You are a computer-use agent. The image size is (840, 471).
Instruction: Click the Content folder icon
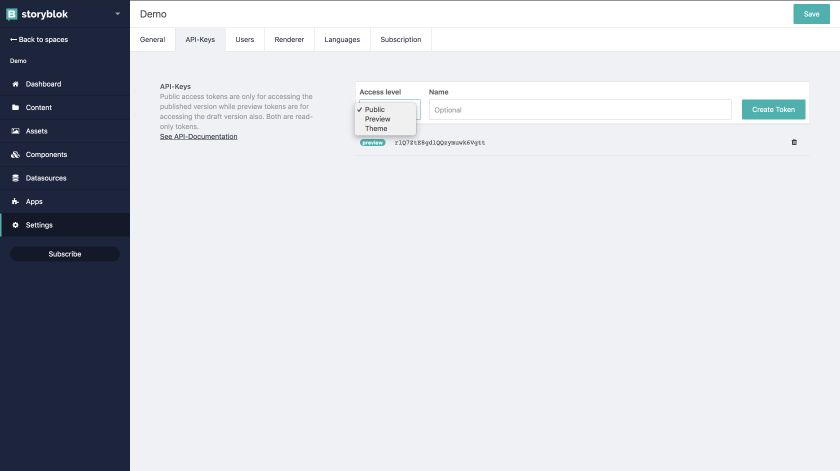point(16,108)
